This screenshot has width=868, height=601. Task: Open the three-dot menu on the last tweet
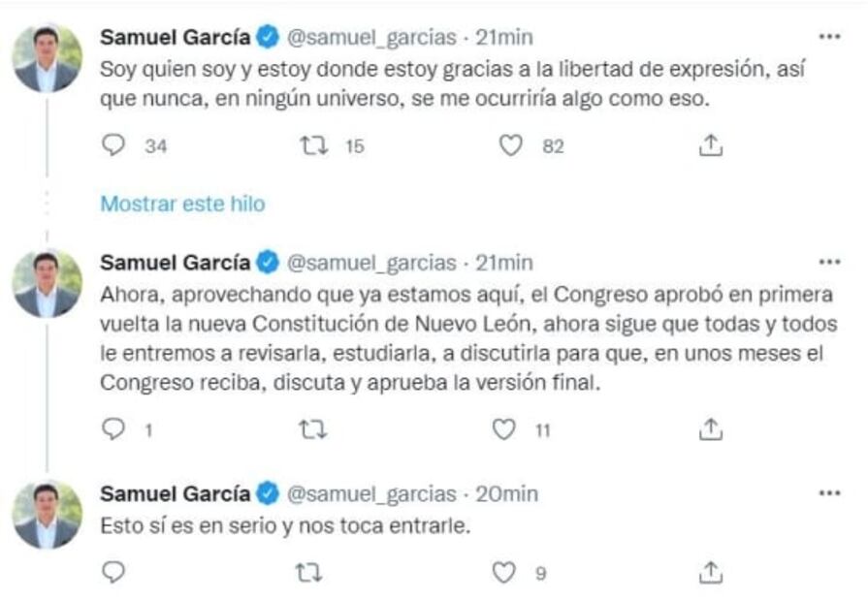[829, 494]
